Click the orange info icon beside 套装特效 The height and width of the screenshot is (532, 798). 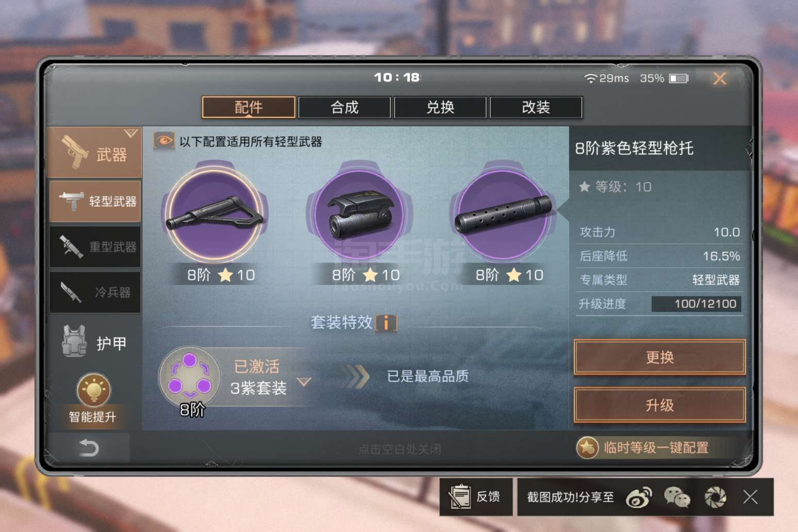pyautogui.click(x=386, y=323)
